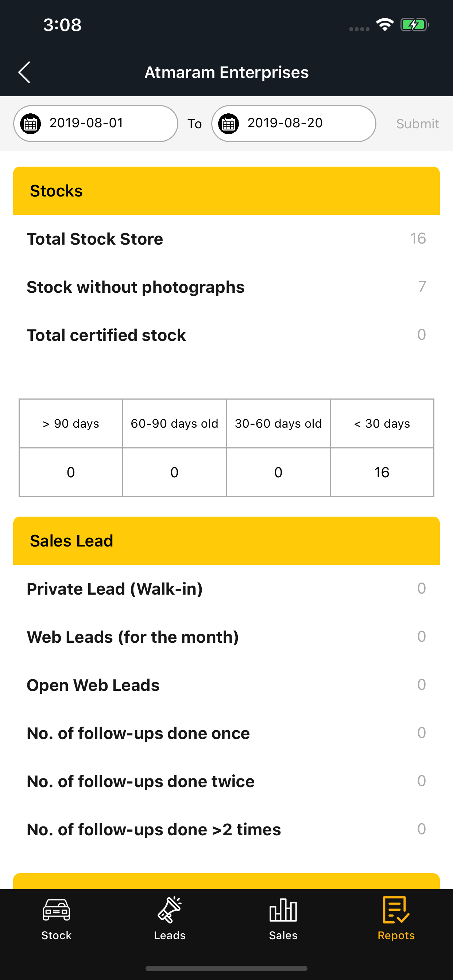Select Stock without photographs row
Viewport: 453px width, 980px height.
click(x=226, y=287)
